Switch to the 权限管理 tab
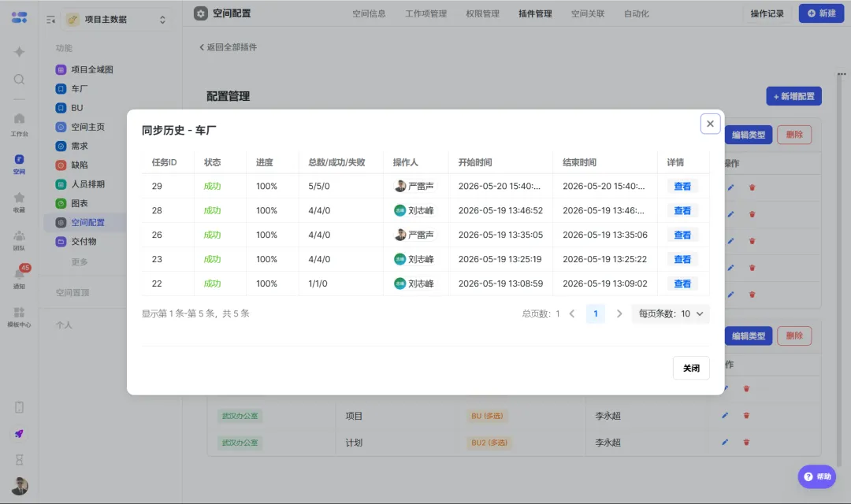The height and width of the screenshot is (504, 851). coord(482,14)
